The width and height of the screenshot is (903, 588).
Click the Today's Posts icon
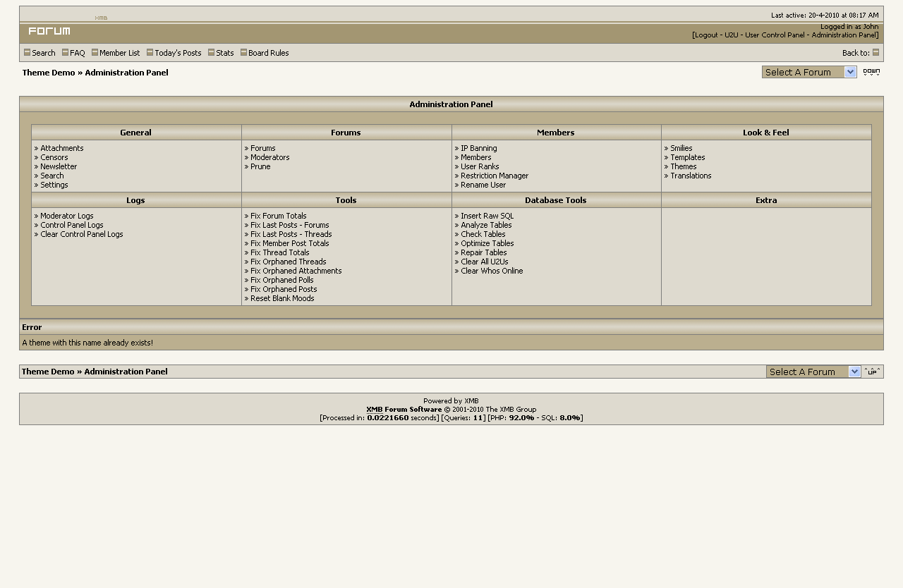[150, 52]
